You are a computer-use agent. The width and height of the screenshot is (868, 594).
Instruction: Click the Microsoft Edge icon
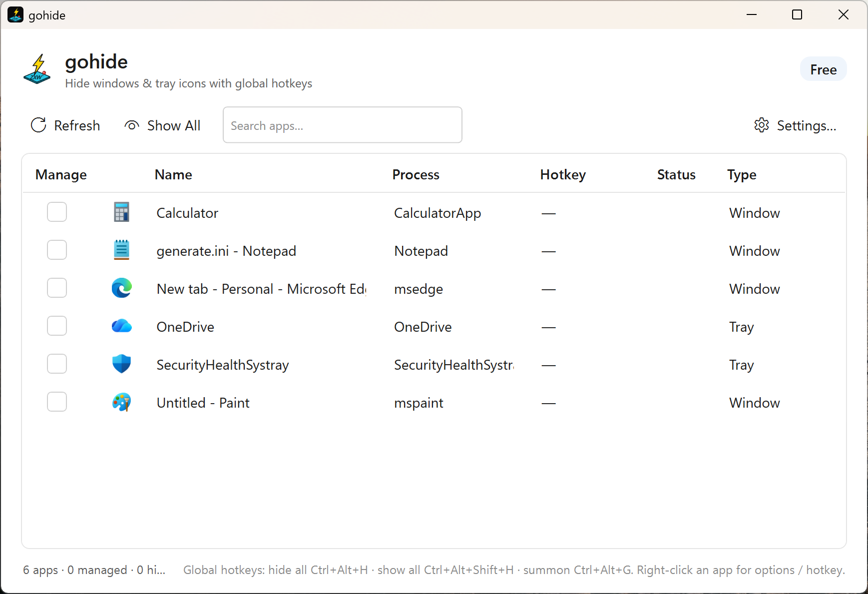point(121,288)
